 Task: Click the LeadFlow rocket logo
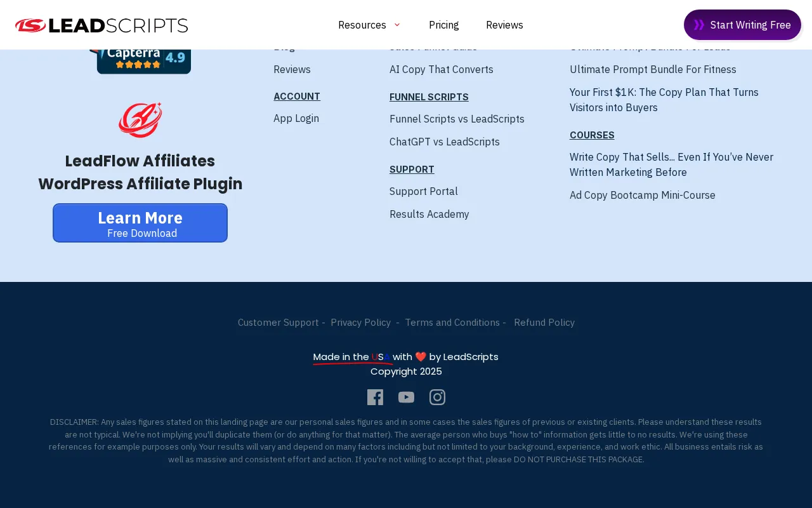click(x=140, y=120)
